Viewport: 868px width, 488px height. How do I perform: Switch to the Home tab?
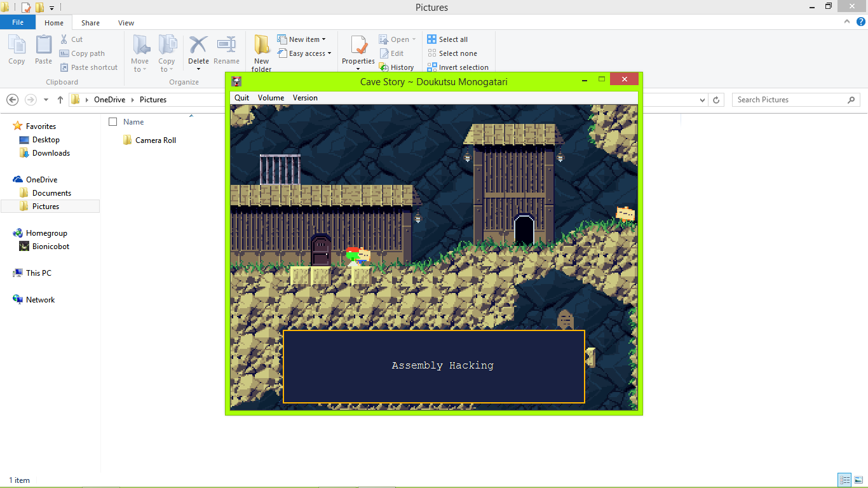[54, 23]
